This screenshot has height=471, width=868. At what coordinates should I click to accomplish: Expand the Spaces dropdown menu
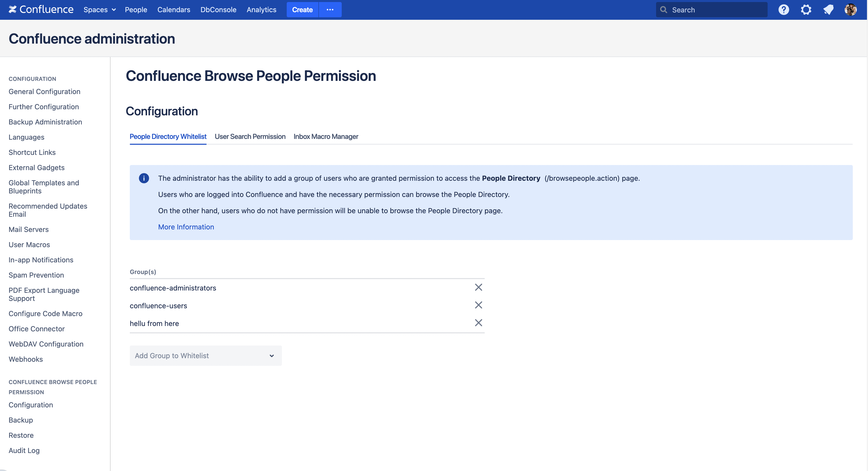pos(99,9)
